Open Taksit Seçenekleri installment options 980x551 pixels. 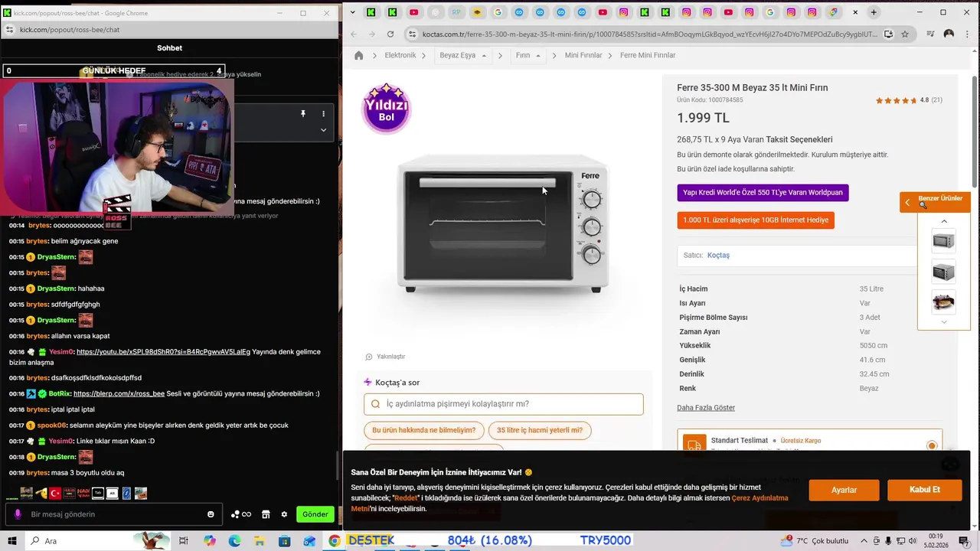coord(799,140)
